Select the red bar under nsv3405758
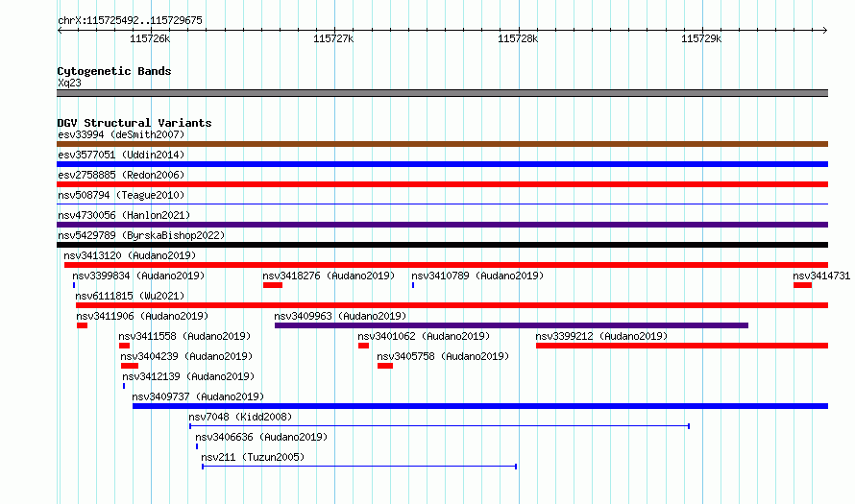This screenshot has width=855, height=504. coord(385,366)
